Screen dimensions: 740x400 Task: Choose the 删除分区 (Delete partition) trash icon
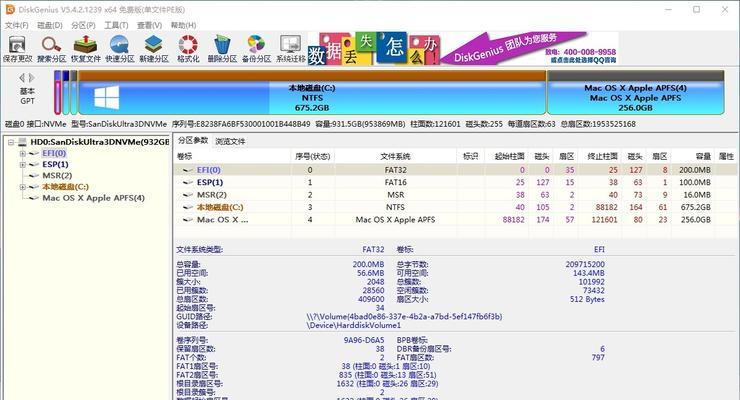pos(222,49)
